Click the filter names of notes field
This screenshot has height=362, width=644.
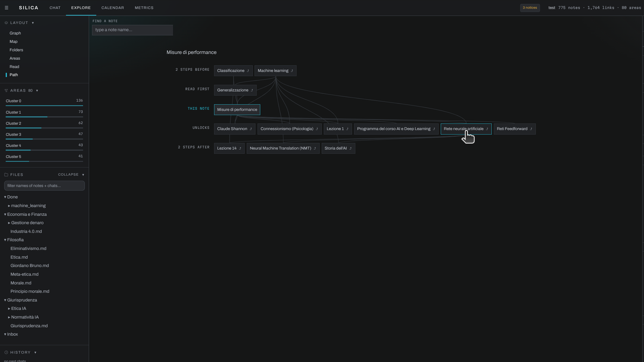point(44,186)
